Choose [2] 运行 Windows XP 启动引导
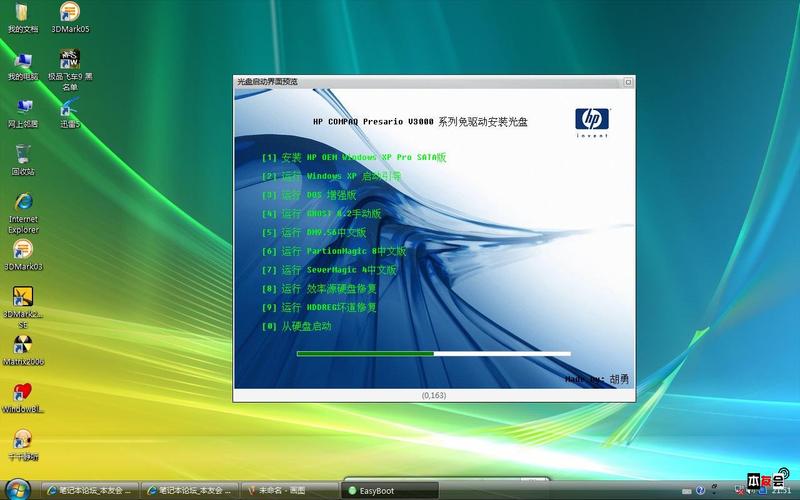This screenshot has width=800, height=500. point(331,176)
